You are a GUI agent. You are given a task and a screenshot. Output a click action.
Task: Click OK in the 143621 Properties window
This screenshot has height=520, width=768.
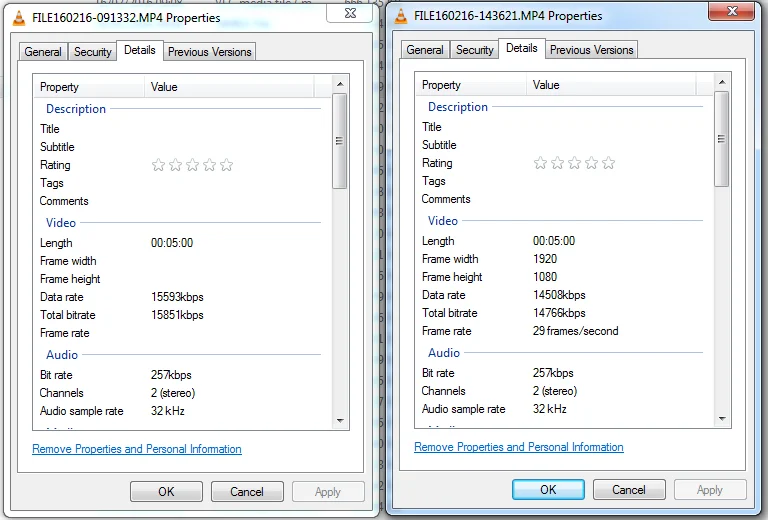(x=549, y=490)
